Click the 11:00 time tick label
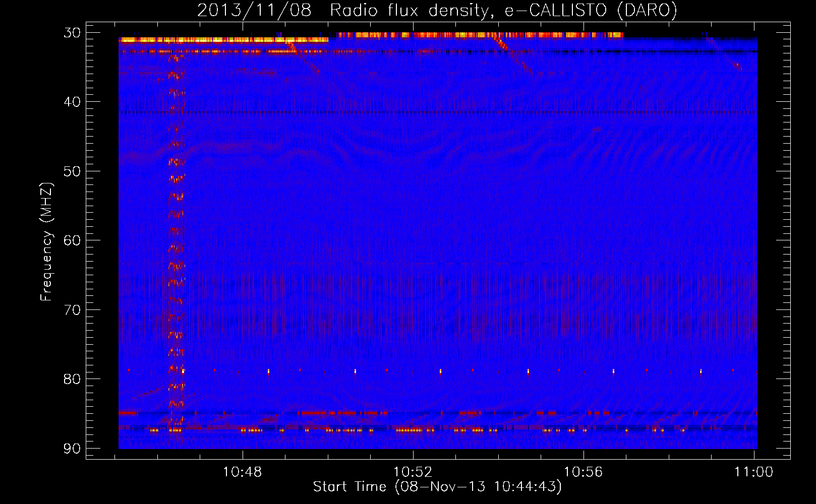This screenshot has width=816, height=504. [754, 472]
